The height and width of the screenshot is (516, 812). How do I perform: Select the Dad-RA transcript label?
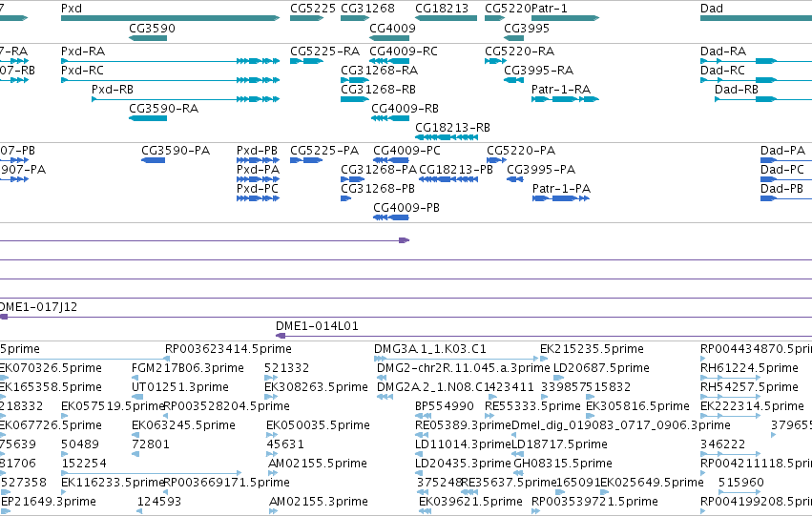[723, 52]
